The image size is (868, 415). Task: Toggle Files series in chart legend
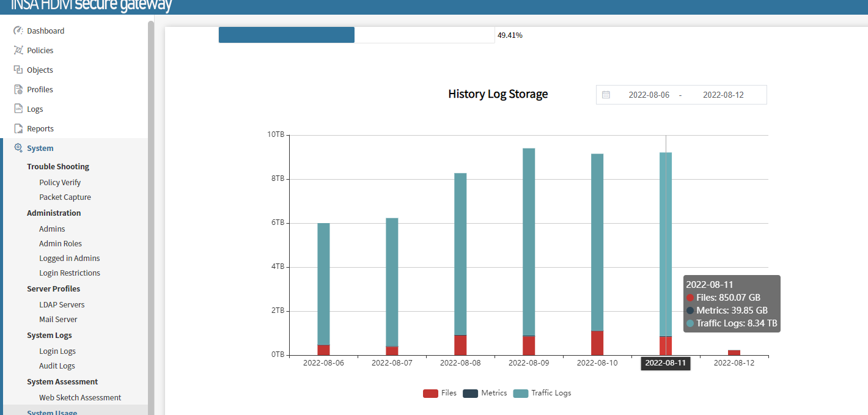pyautogui.click(x=440, y=393)
